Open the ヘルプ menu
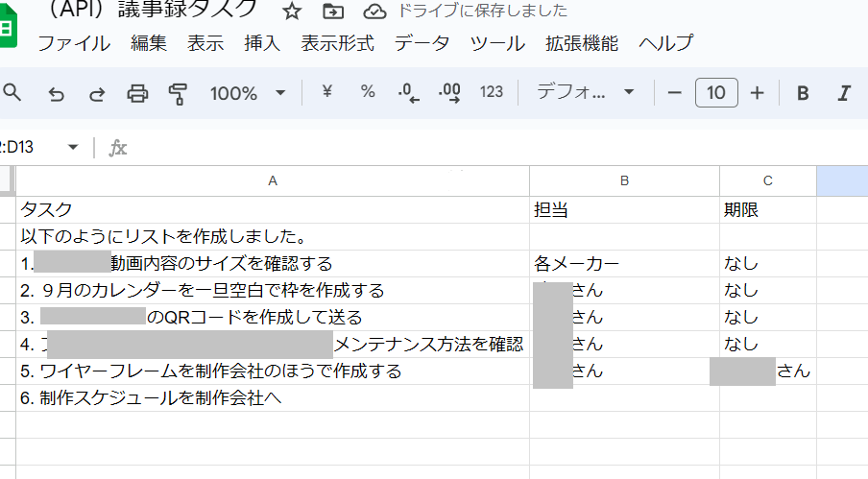Screen dimensions: 868x479 tap(666, 43)
